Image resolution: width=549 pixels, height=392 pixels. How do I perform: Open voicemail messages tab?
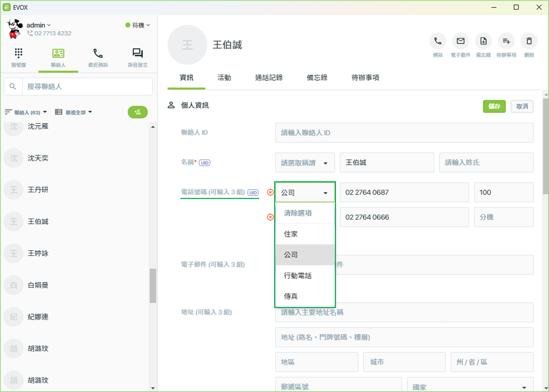pos(138,58)
